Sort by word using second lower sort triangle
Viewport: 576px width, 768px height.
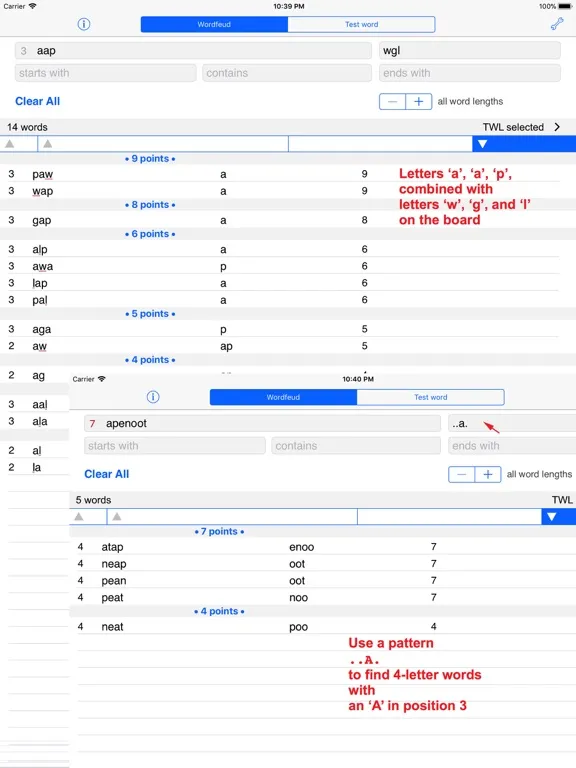pyautogui.click(x=117, y=517)
